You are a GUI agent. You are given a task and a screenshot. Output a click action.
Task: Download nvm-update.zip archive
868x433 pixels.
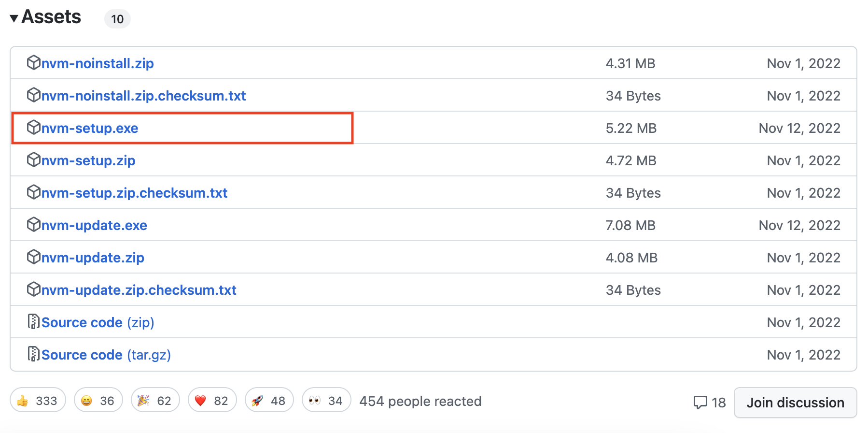pos(93,258)
